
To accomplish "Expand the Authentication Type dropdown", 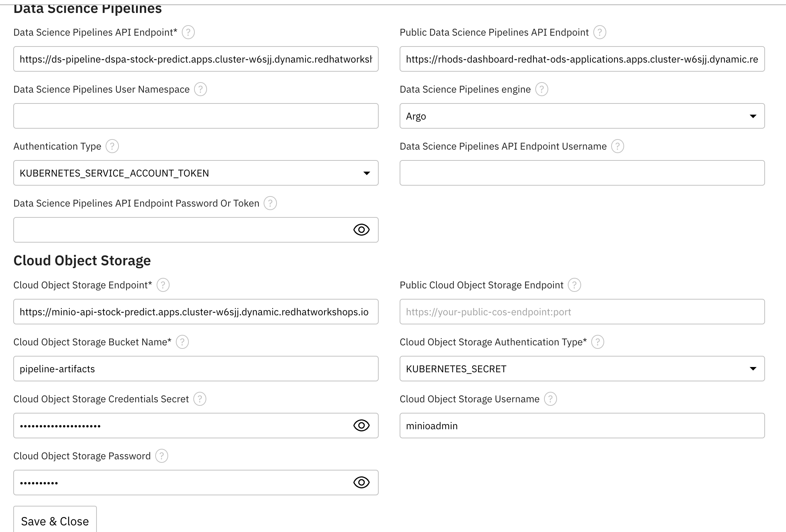I will point(196,173).
